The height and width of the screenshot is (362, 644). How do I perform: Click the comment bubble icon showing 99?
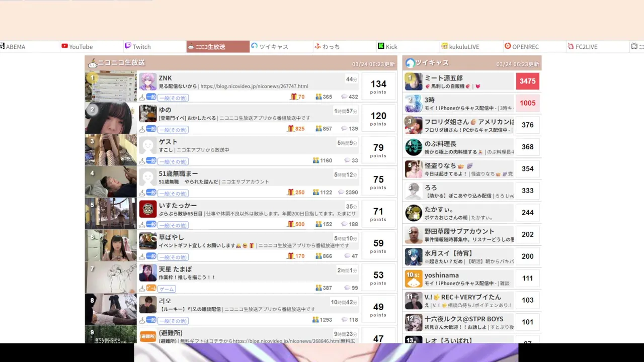click(347, 288)
